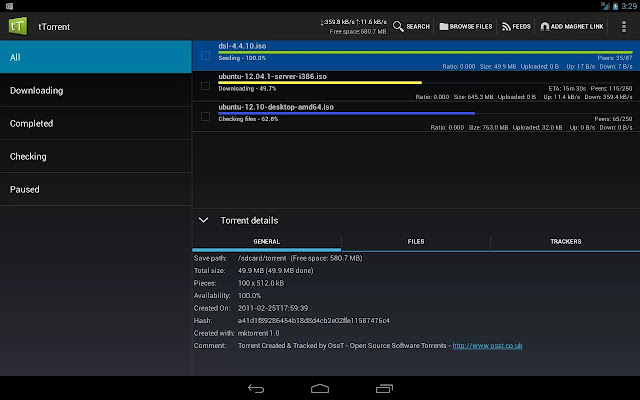The height and width of the screenshot is (400, 640).
Task: Click 'Uploaded: 32.0 kB' text
Action: [x=538, y=128]
